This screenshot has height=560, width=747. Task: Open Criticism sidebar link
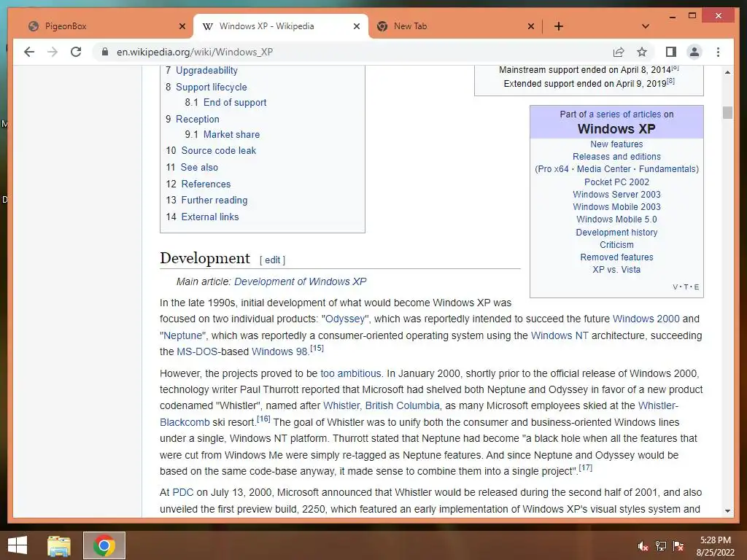(616, 245)
